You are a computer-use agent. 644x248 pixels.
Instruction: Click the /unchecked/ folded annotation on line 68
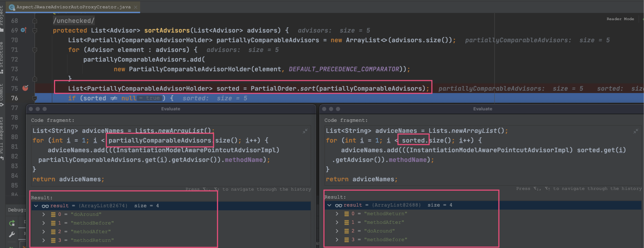tap(74, 21)
